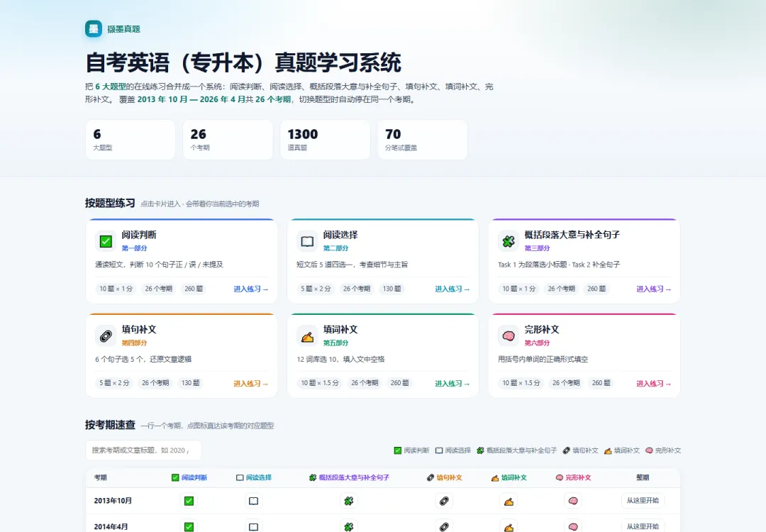Open 填句补文 icon in 2014年4月 row
Image resolution: width=766 pixels, height=532 pixels.
point(444,526)
